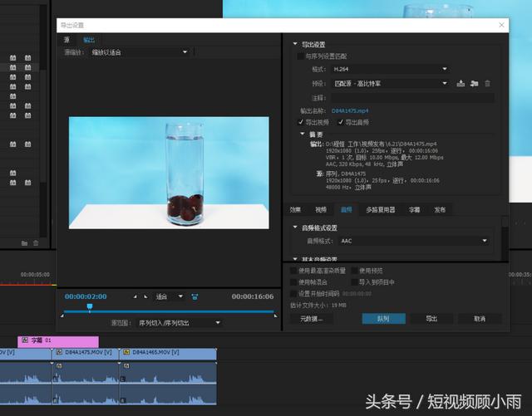Enable 使用最高渲染质量 checkbox
Image resolution: width=532 pixels, height=416 pixels.
click(293, 271)
